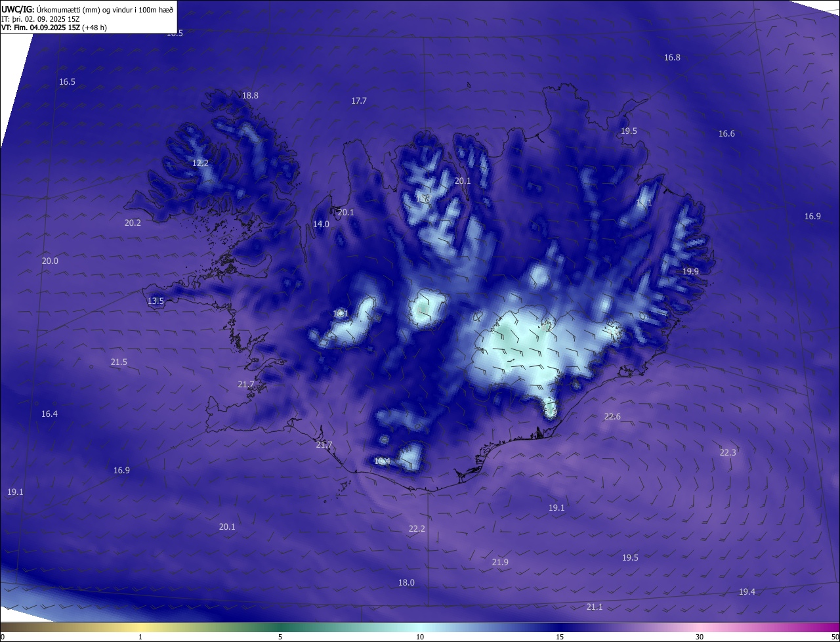Image resolution: width=840 pixels, height=642 pixels.
Task: Click the color scale tick labeled 5
Action: coord(280,637)
